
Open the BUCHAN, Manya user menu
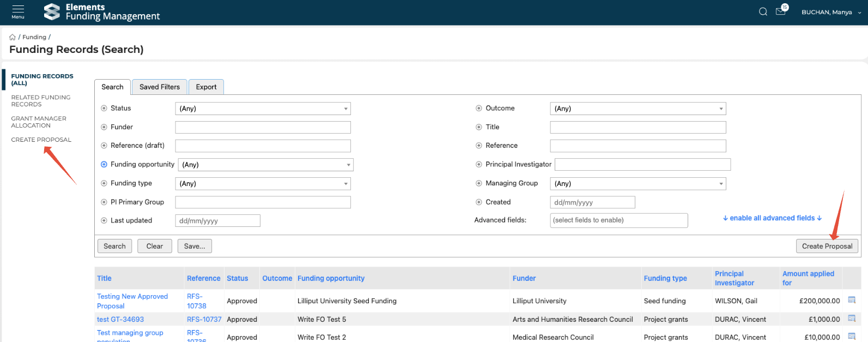point(830,12)
